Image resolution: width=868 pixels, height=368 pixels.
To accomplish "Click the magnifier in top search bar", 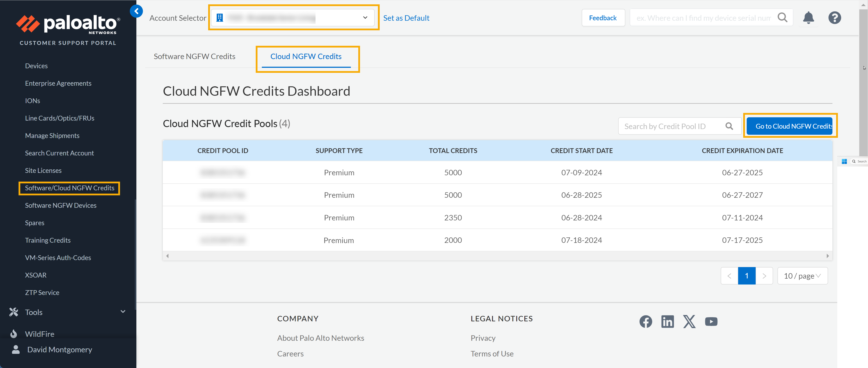I will (782, 17).
